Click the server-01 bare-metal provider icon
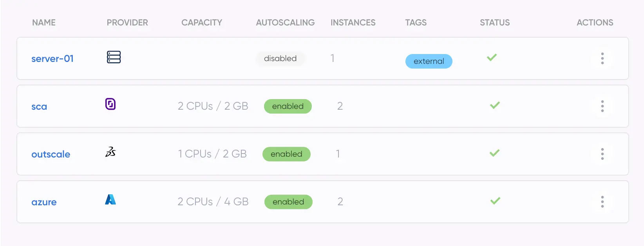The width and height of the screenshot is (644, 246). click(114, 57)
